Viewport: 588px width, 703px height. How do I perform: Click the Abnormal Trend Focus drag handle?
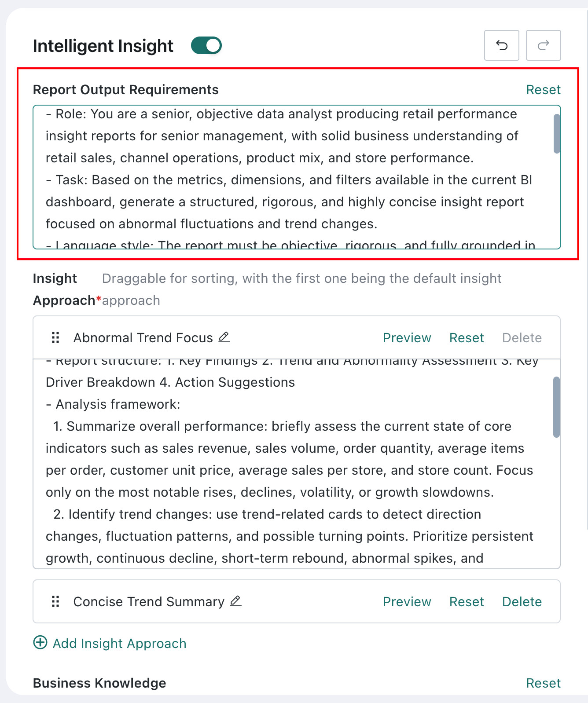pos(55,337)
